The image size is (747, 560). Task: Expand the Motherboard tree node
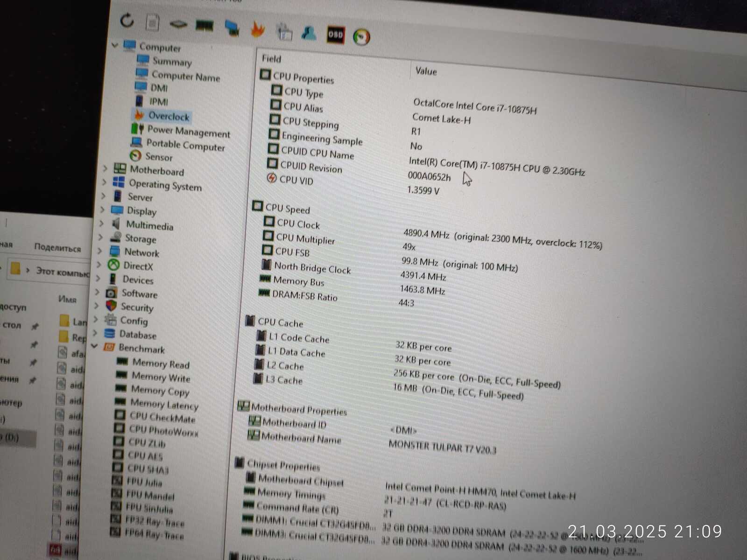(105, 168)
